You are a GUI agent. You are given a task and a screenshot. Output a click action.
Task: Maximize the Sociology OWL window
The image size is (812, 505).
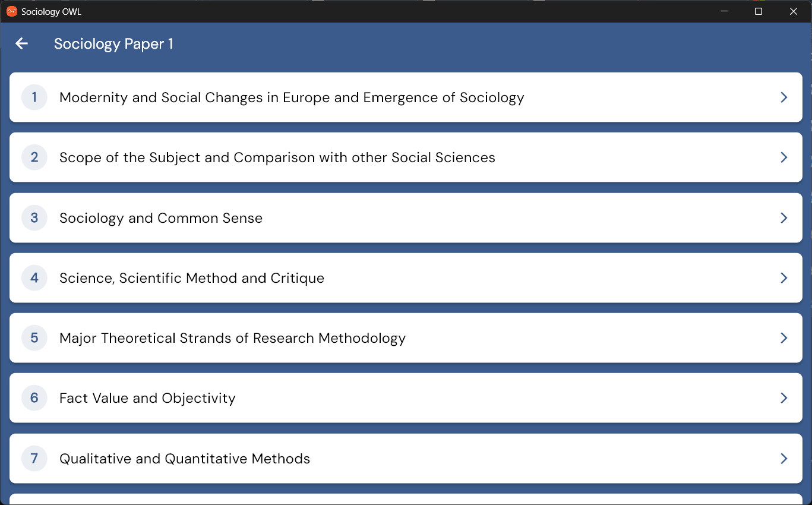(758, 11)
